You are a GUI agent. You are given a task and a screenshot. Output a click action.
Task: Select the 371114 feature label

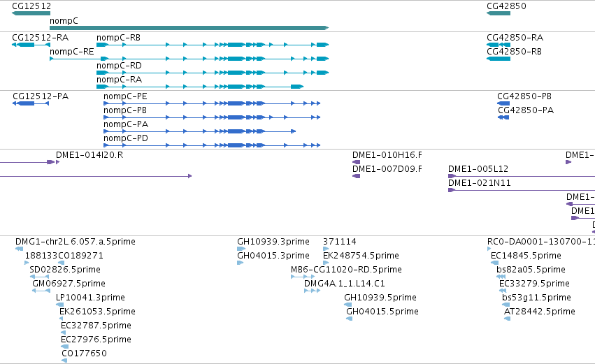click(x=340, y=242)
